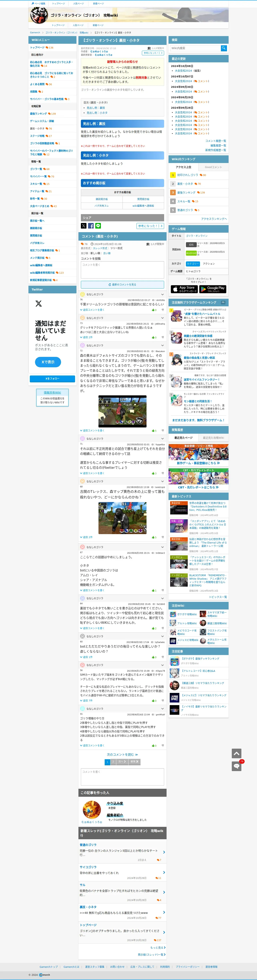
Task: Expand 返信 1件 under comment 60
Action: pos(86,657)
